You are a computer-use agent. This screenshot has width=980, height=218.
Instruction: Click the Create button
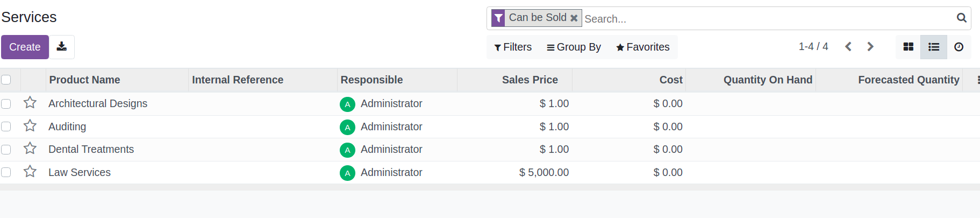tap(25, 47)
